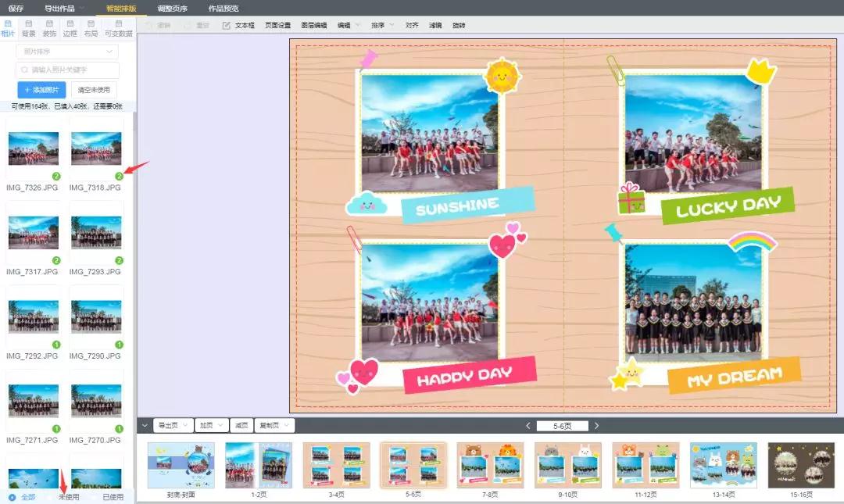Click the usage count badge on IMG_7317.JPG
This screenshot has height=504, width=844.
pos(56,261)
